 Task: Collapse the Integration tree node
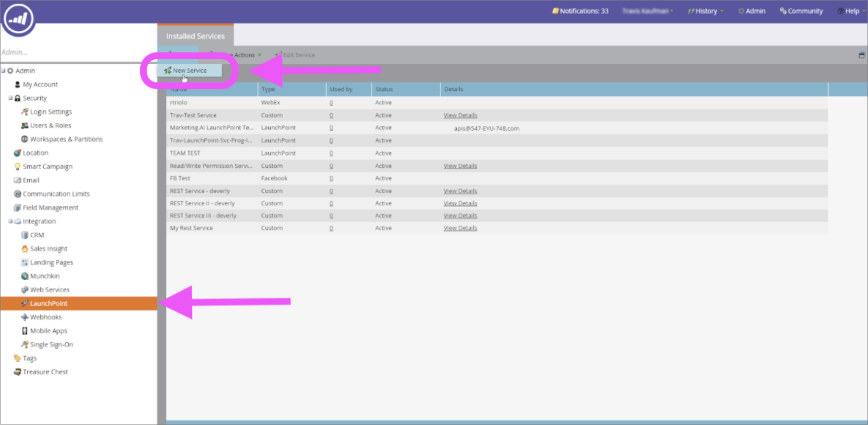(x=10, y=221)
